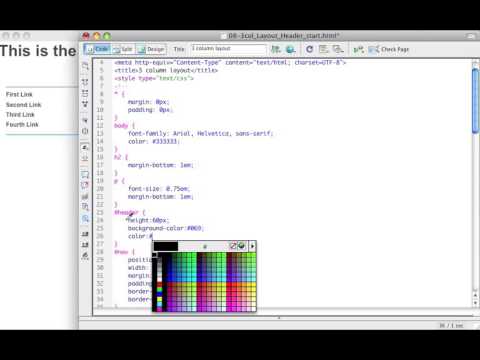This screenshot has width=480, height=360.
Task: Click the 'color: #333333' code line
Action: point(154,142)
